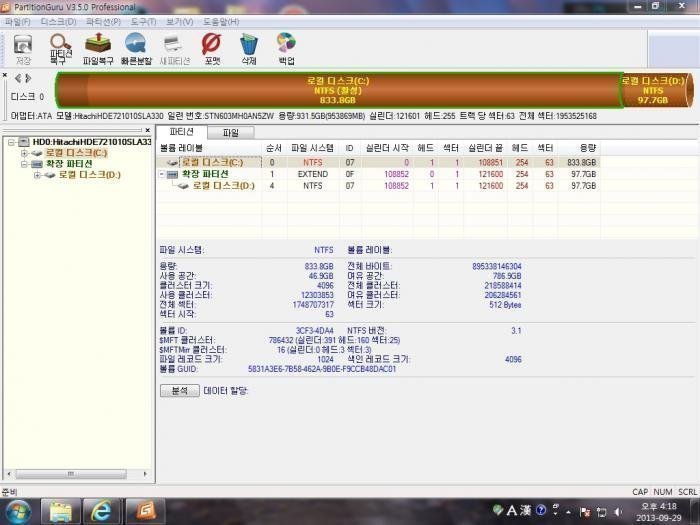Switch to the 파일 tab
Image resolution: width=700 pixels, height=525 pixels.
coord(231,133)
